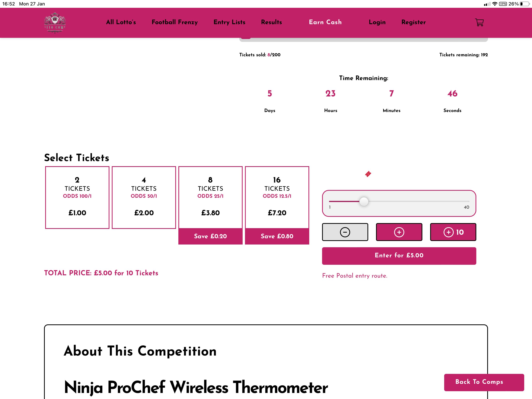This screenshot has height=399, width=532.
Task: Click the red ticket icon above the slider
Action: [368, 174]
